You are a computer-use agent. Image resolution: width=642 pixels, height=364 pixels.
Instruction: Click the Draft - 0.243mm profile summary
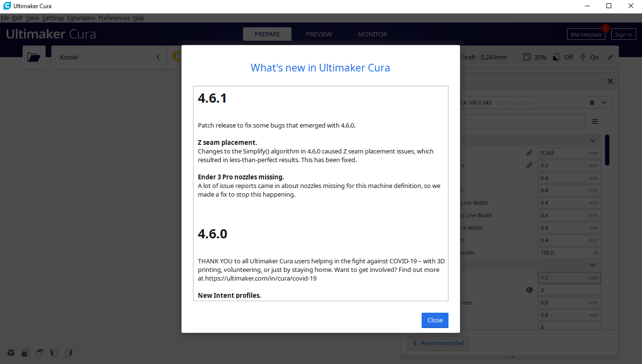pyautogui.click(x=484, y=57)
